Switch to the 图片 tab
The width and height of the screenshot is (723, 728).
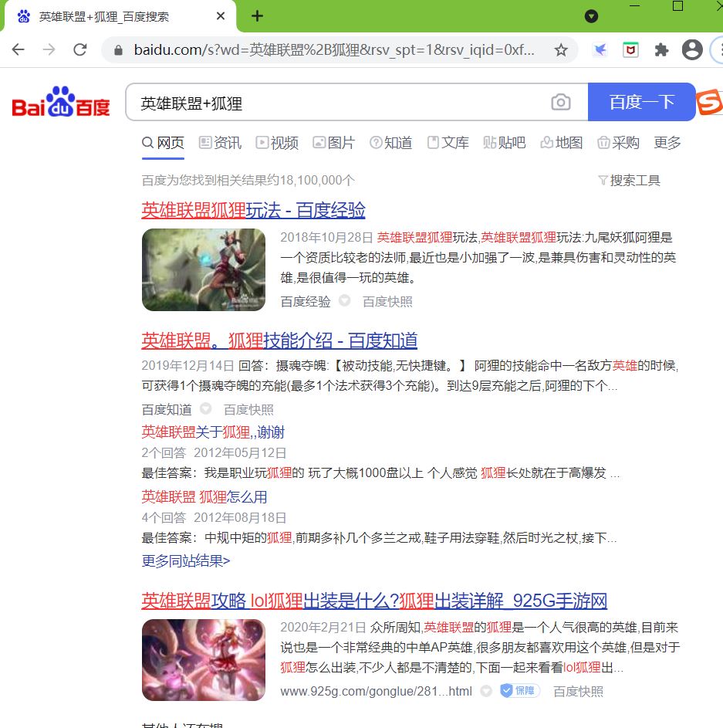[334, 143]
